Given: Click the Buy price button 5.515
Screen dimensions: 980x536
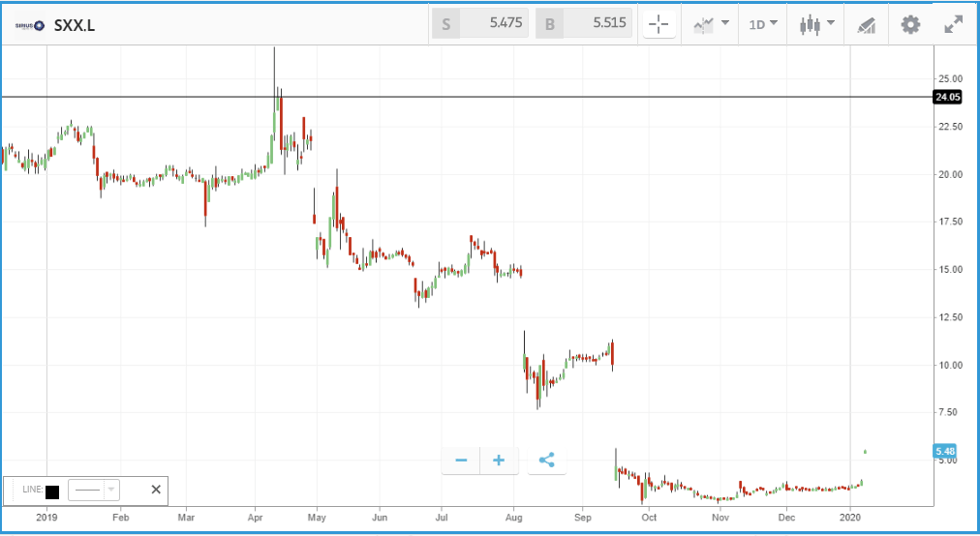Looking at the screenshot, I should coord(584,24).
